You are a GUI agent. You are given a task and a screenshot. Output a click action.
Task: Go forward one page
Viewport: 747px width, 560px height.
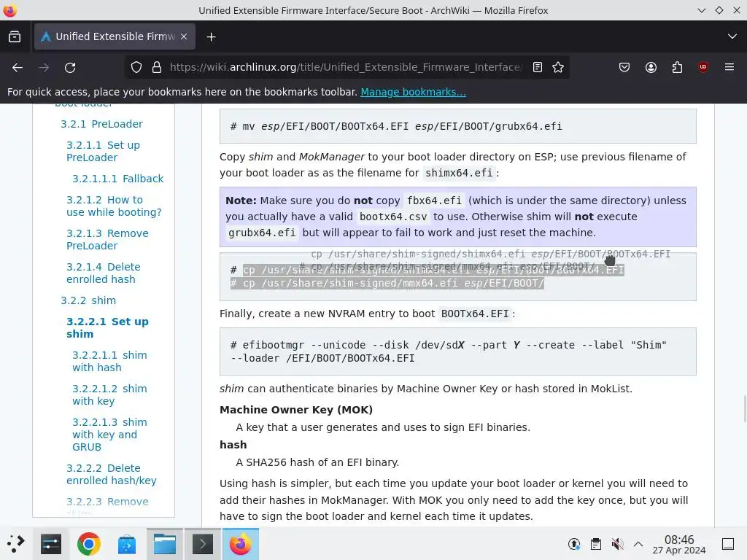[x=44, y=68]
